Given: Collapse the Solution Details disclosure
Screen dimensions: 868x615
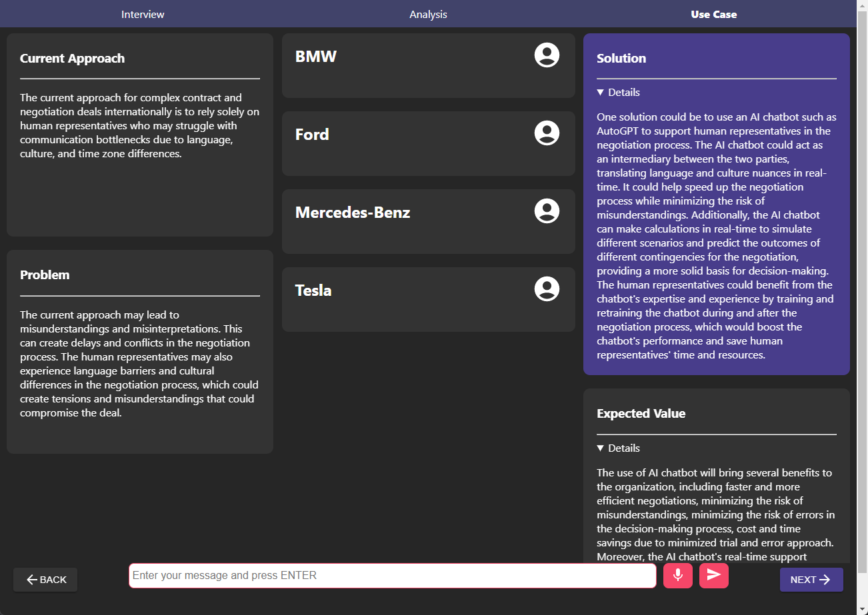Looking at the screenshot, I should click(x=619, y=92).
